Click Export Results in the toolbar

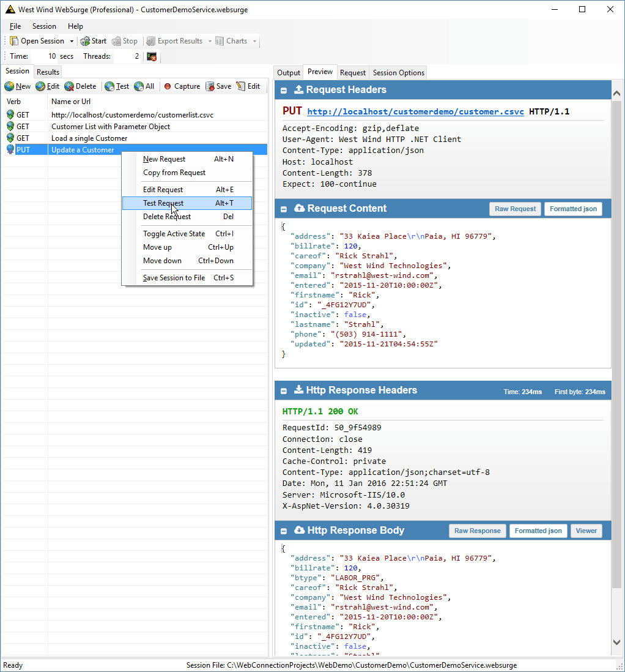[x=174, y=41]
